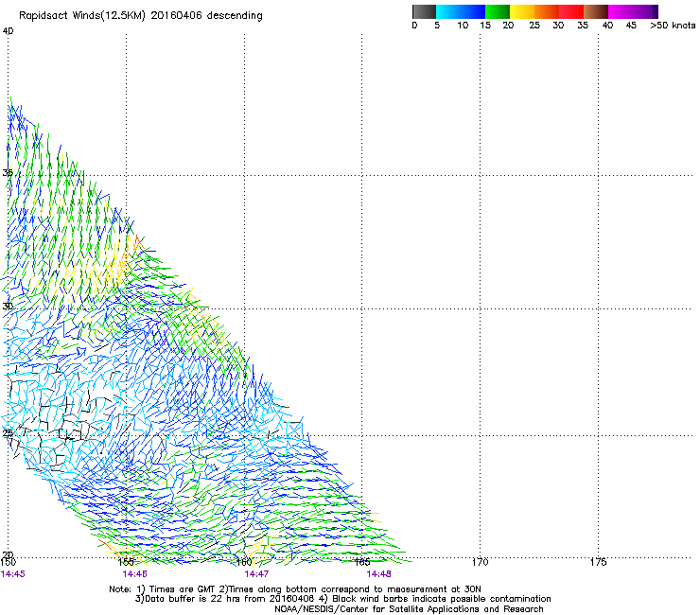Click the Rapidscat Winds title text
Viewport: 700px width, 615px height.
141,16
